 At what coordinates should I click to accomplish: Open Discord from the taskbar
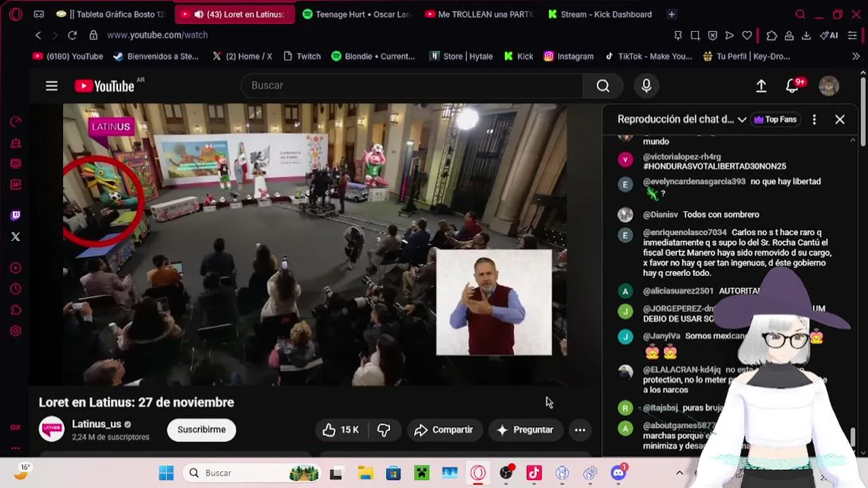point(618,473)
